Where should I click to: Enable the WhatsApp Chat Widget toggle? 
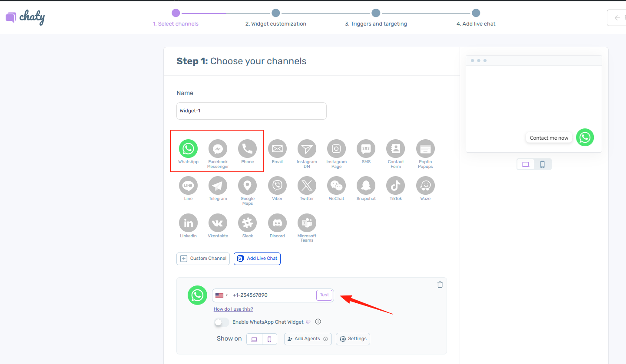coord(222,322)
